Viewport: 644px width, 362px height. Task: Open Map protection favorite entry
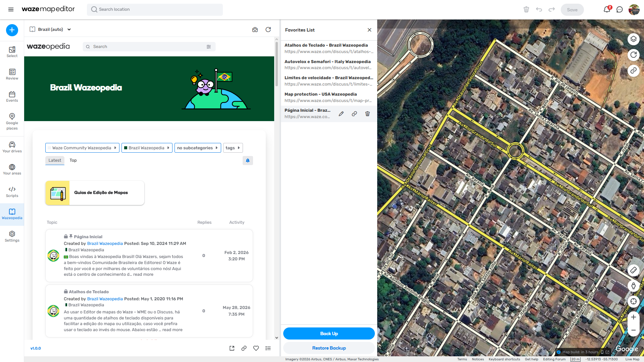(329, 97)
